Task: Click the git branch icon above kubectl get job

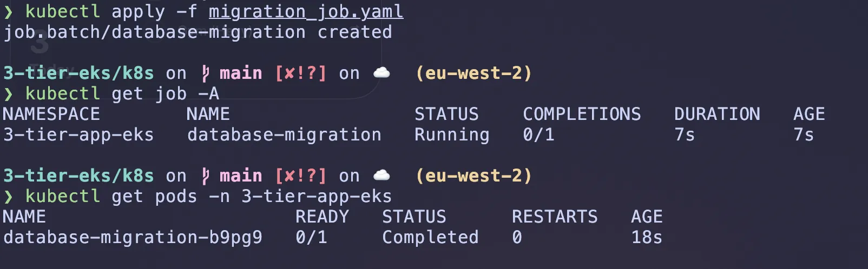Action: click(x=205, y=73)
